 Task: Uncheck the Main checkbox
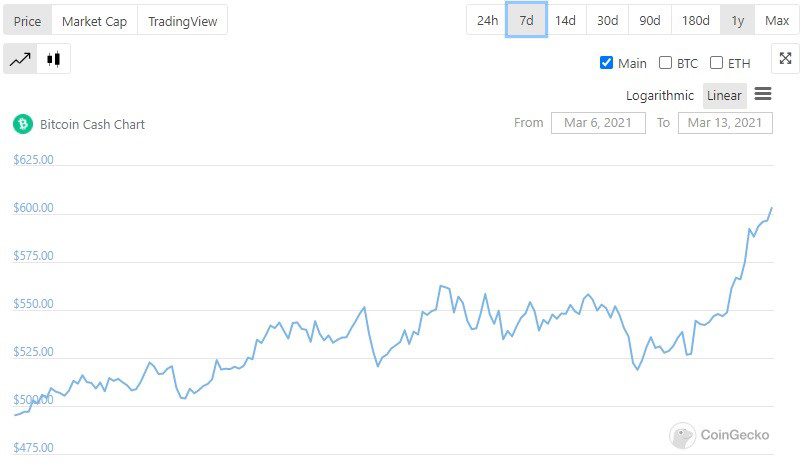point(606,63)
